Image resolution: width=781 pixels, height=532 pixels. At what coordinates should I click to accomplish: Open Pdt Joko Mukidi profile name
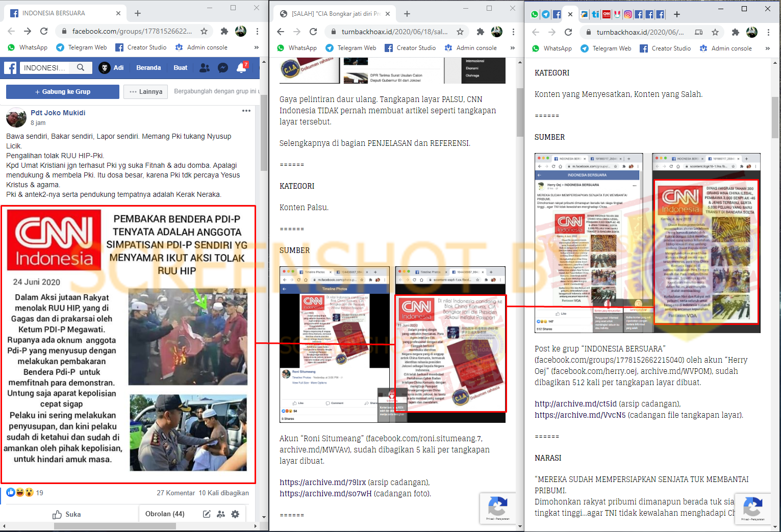click(58, 113)
